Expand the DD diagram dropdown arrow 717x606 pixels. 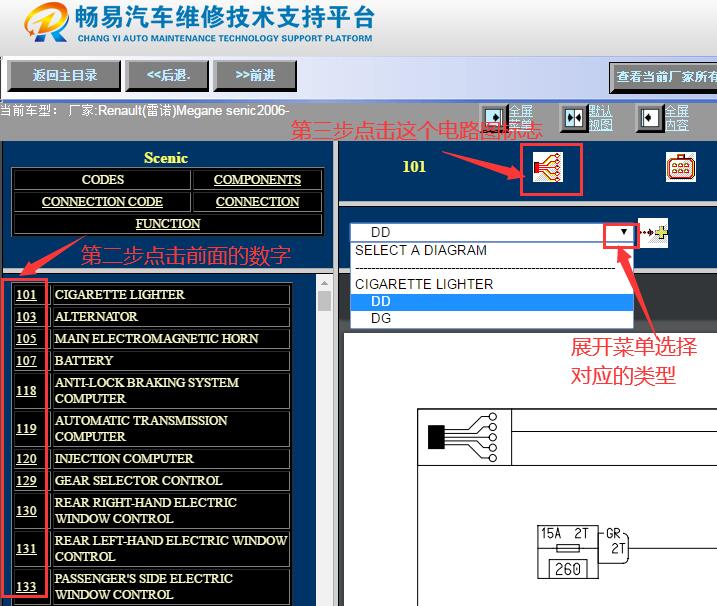pyautogui.click(x=623, y=232)
